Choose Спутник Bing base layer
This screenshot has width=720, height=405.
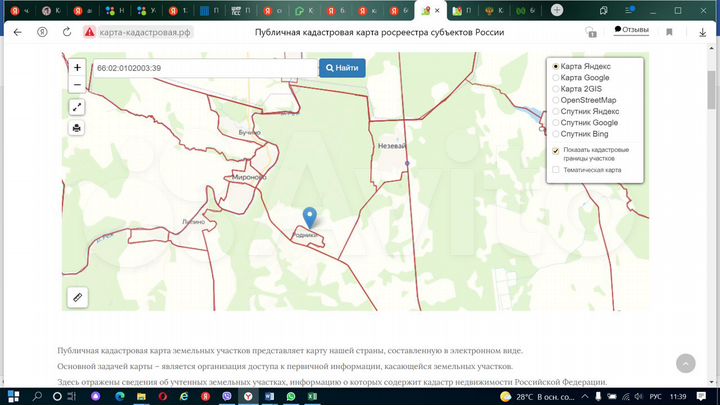[556, 134]
